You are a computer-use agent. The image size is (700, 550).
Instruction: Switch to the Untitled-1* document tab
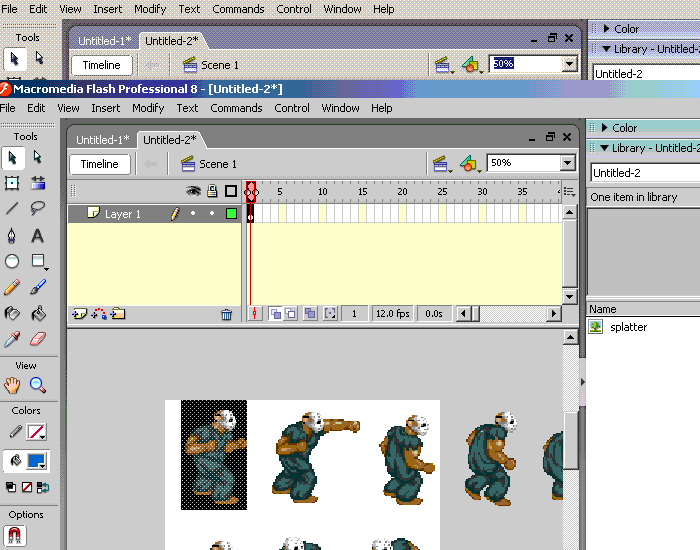click(x=103, y=140)
